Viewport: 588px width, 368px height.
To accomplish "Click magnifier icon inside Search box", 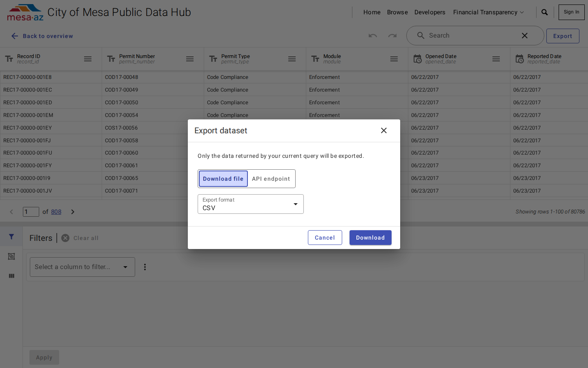I will pos(421,36).
